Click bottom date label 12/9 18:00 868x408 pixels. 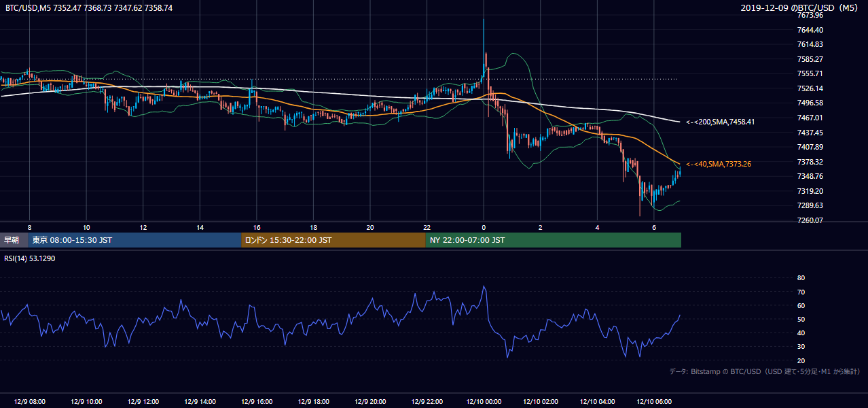click(313, 402)
